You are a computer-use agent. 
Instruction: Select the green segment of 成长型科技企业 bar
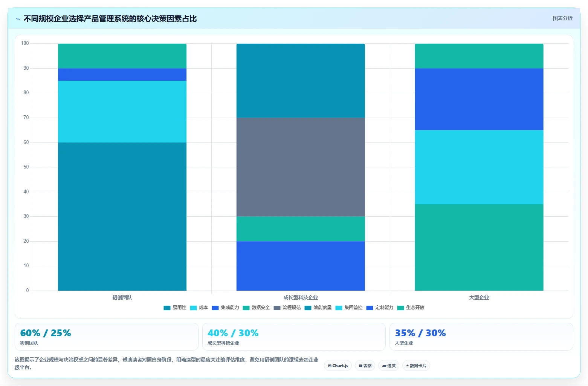coord(301,229)
